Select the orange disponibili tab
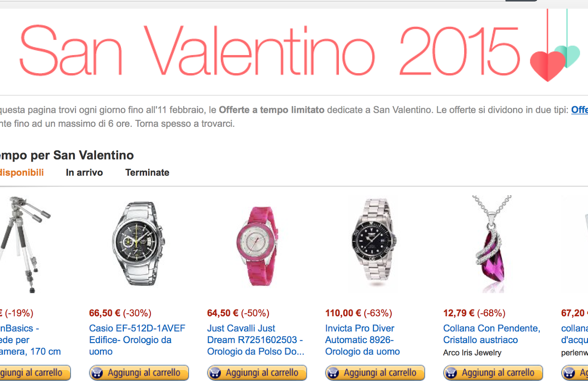Screen dimensions: 588x392 click(x=21, y=172)
